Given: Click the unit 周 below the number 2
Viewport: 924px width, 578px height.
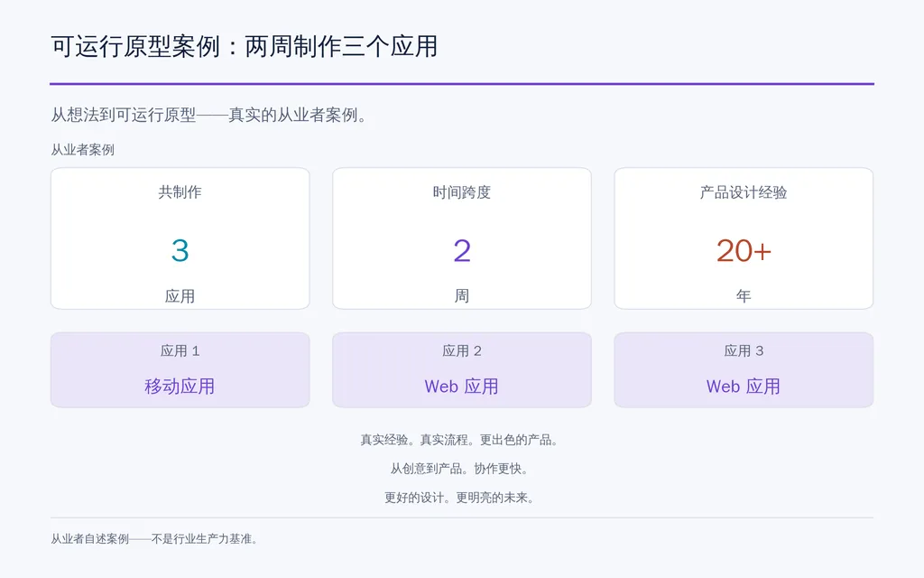Looking at the screenshot, I should [x=462, y=295].
